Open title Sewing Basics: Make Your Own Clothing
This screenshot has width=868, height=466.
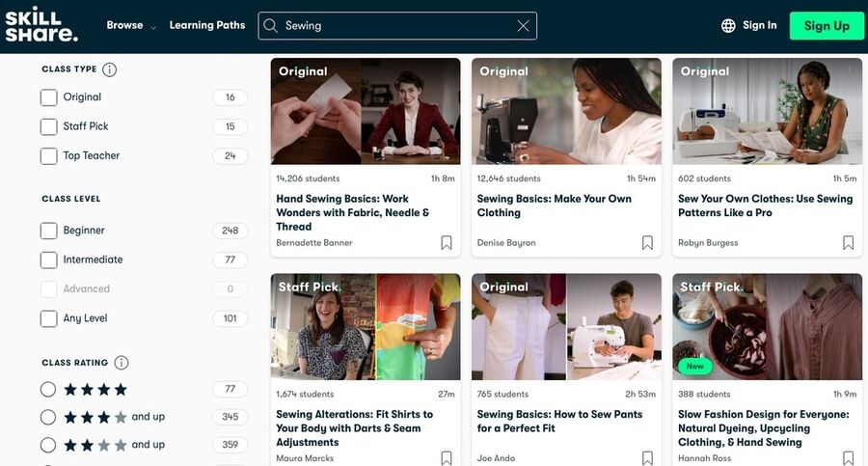[555, 206]
